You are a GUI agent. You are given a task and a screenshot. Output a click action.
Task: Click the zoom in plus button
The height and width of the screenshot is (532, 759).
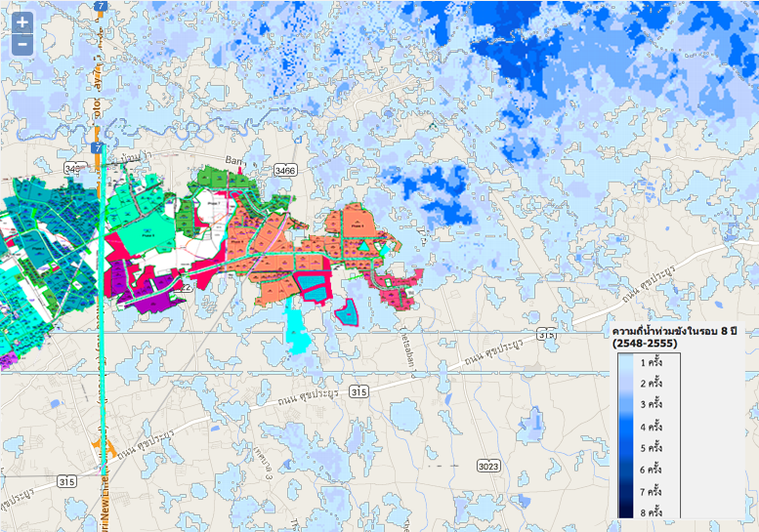(x=21, y=22)
